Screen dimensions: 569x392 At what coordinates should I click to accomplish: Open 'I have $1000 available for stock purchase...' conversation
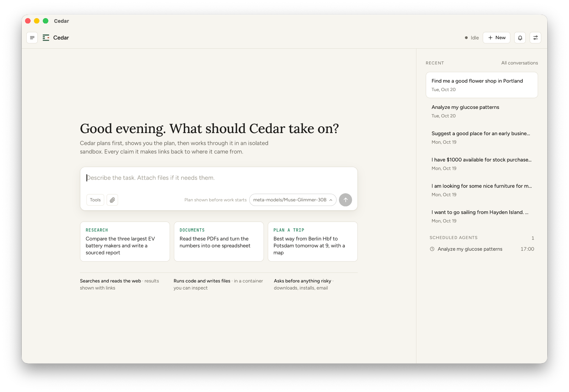pos(482,164)
